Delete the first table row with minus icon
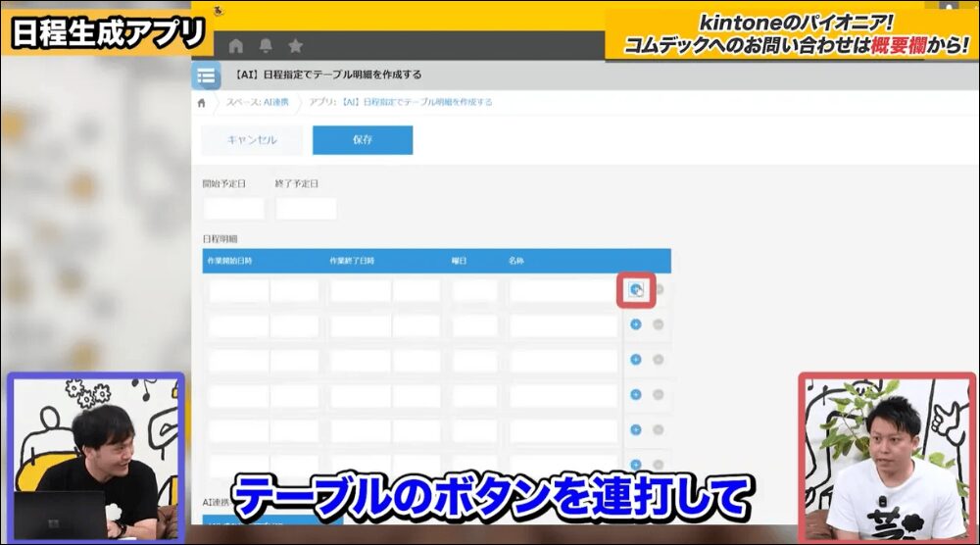Viewport: 980px width, 545px height. [659, 289]
